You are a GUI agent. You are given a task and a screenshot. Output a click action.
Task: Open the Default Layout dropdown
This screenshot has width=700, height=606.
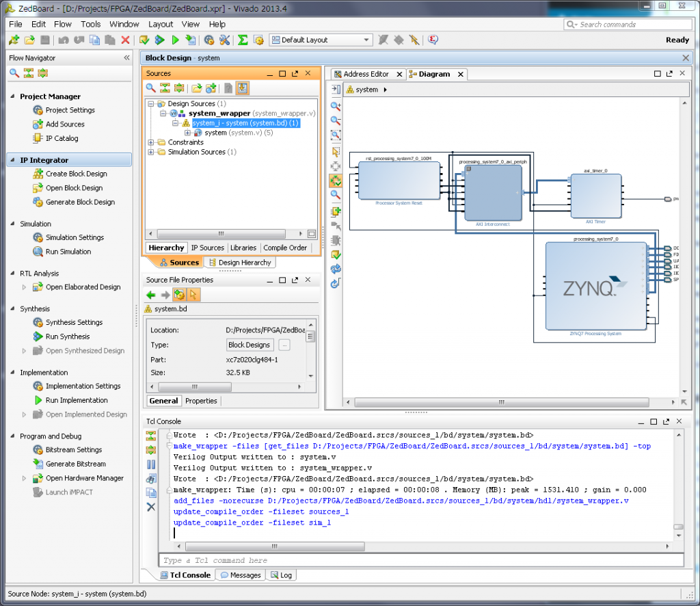366,39
